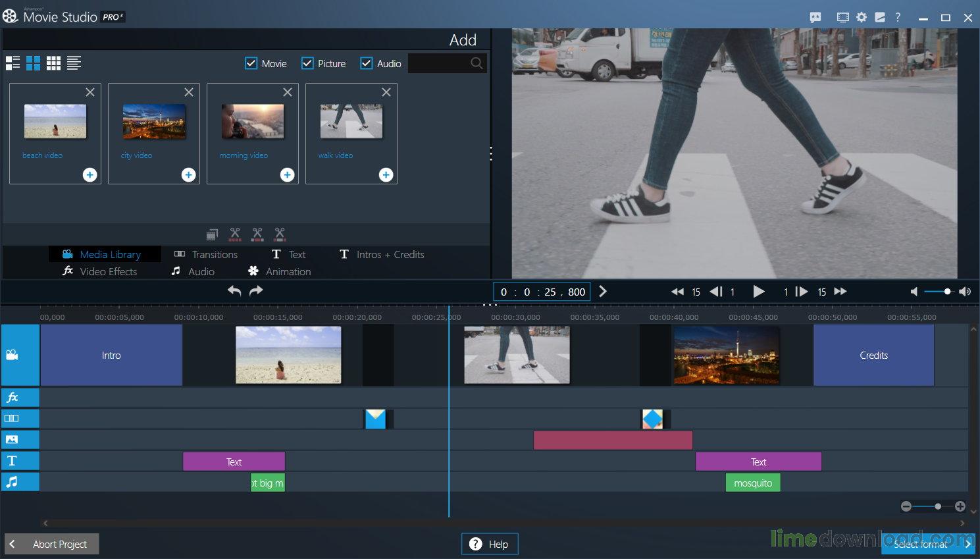Select the effects track fx icon
This screenshot has height=559, width=980.
click(x=20, y=397)
